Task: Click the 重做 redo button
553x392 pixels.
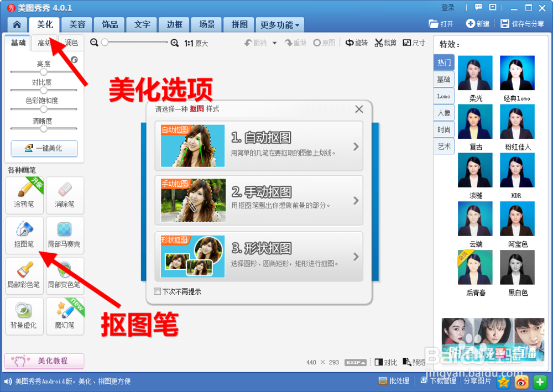Action: click(295, 43)
